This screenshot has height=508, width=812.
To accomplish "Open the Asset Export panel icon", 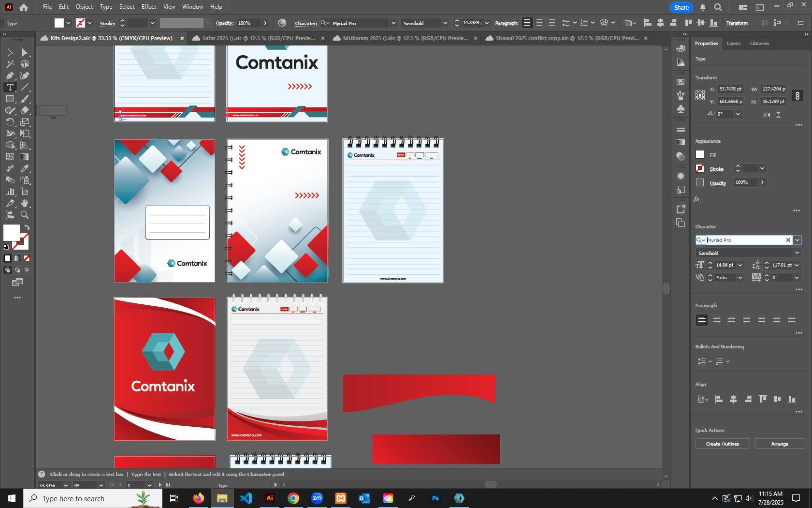I will (x=681, y=209).
